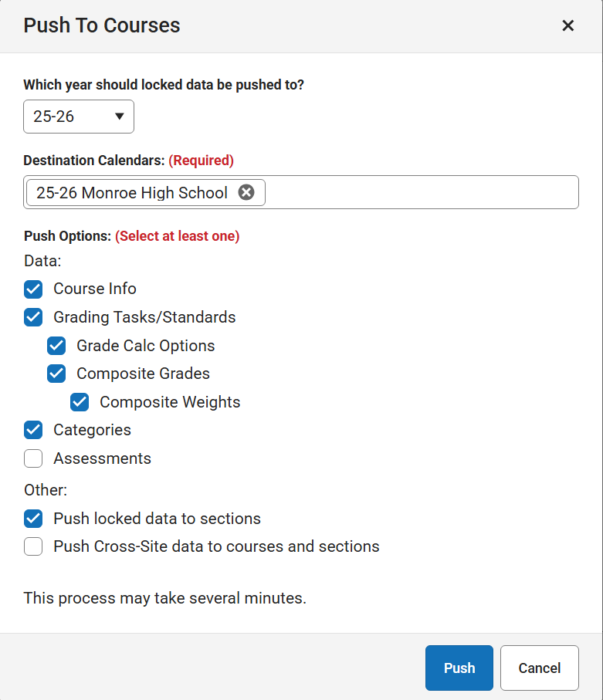Untick the Composite Grades checkbox
The image size is (603, 700).
[x=56, y=374]
